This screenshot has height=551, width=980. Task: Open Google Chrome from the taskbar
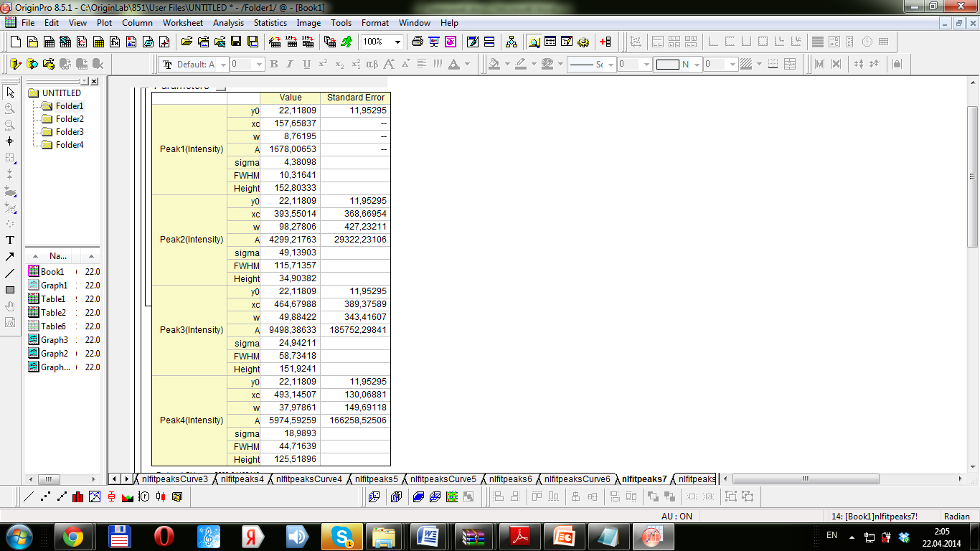[72, 536]
